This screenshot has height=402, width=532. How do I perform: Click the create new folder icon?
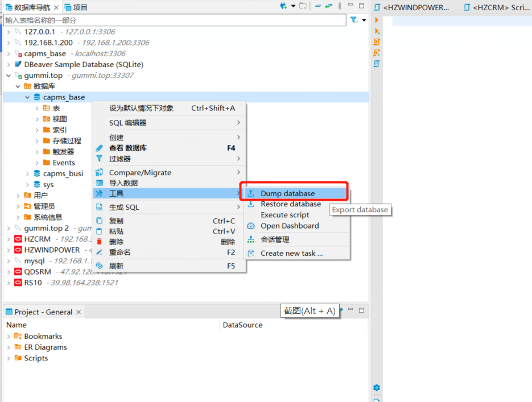point(303,6)
